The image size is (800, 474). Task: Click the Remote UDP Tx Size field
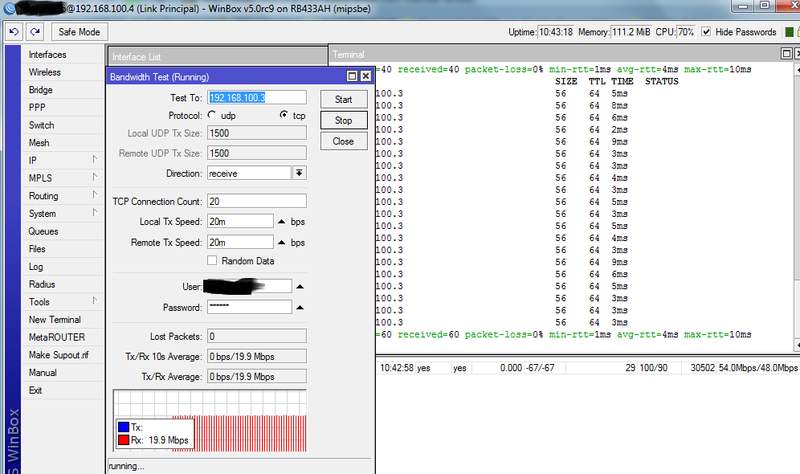257,153
